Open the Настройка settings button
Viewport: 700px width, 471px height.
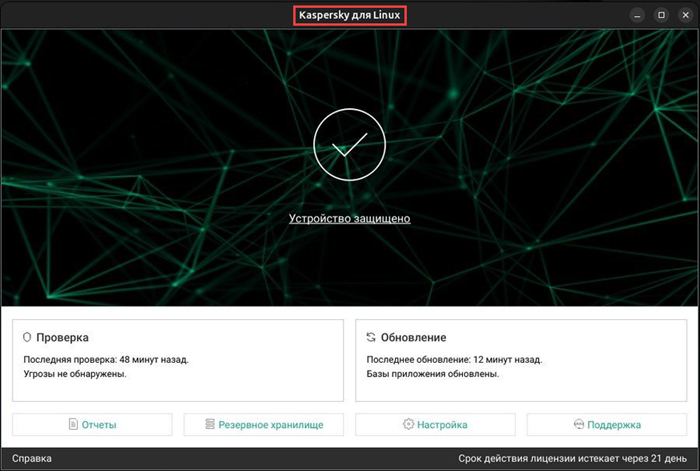click(x=435, y=424)
